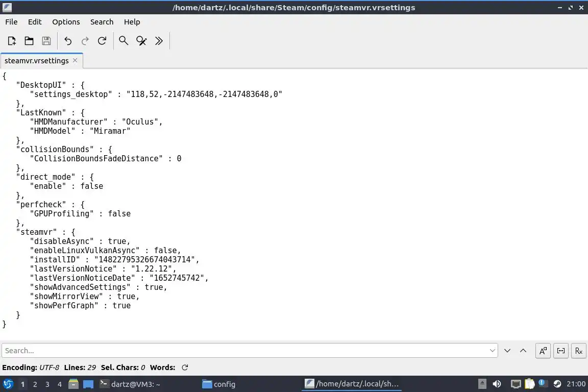Click the "perfcheck" section name
Viewport: 588px width, 392px height.
41,205
